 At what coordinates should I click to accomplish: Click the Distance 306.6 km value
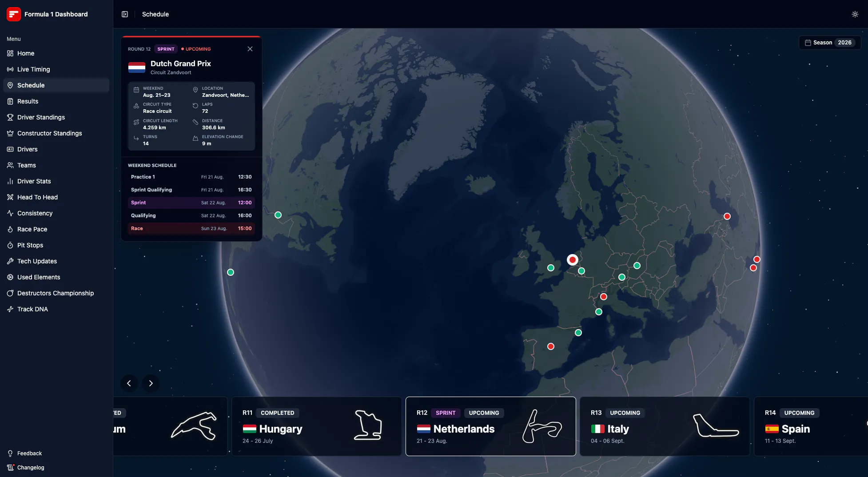[x=214, y=127]
